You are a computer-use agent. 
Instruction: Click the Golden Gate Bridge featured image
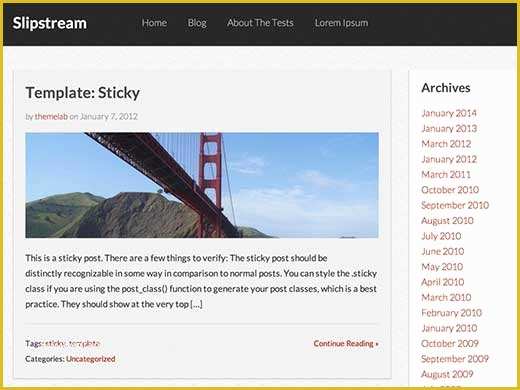point(202,185)
